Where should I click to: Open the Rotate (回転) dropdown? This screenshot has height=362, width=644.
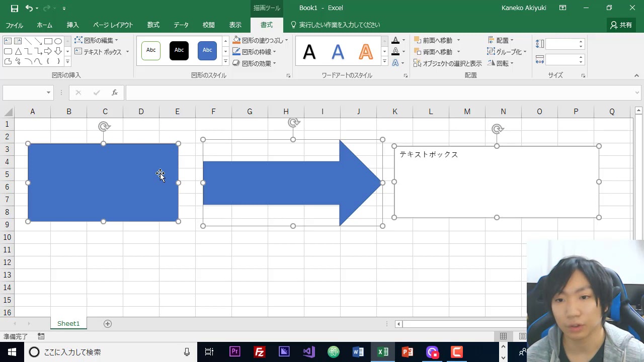pos(501,63)
